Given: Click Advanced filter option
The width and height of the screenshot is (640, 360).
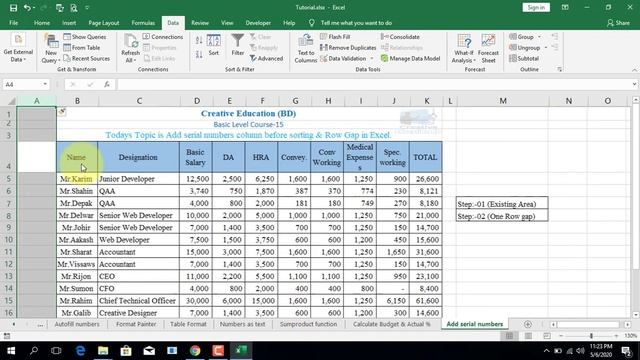Looking at the screenshot, I should [266, 59].
